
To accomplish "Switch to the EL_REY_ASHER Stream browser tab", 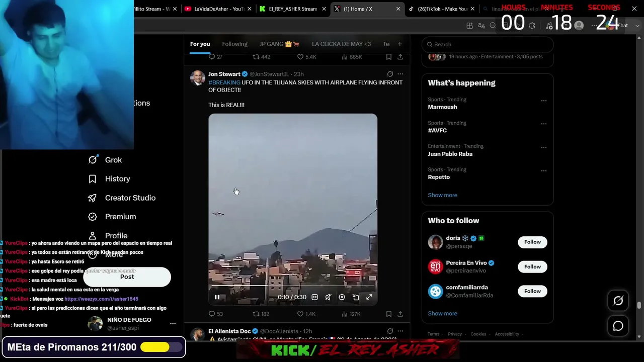I will (x=293, y=9).
